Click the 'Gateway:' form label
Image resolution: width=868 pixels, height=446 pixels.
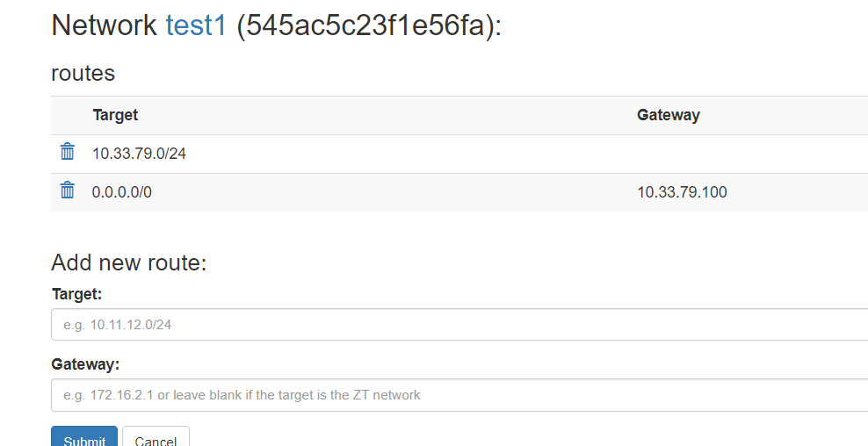tap(85, 364)
